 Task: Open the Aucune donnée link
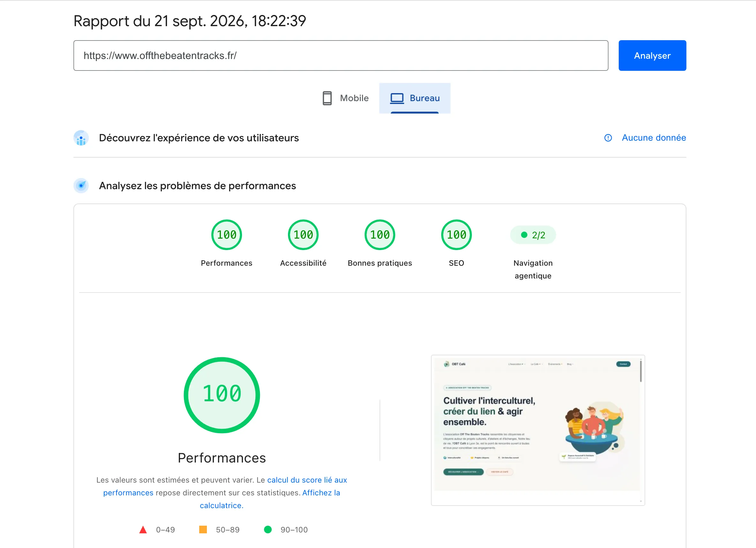pyautogui.click(x=654, y=138)
